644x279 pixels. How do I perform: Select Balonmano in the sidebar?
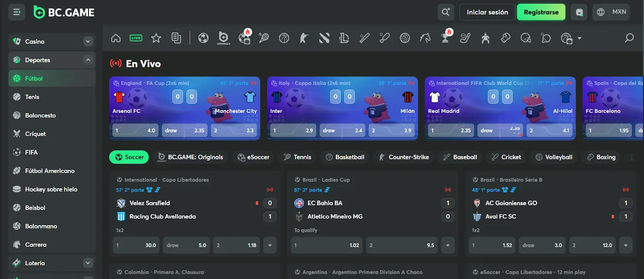[52, 226]
